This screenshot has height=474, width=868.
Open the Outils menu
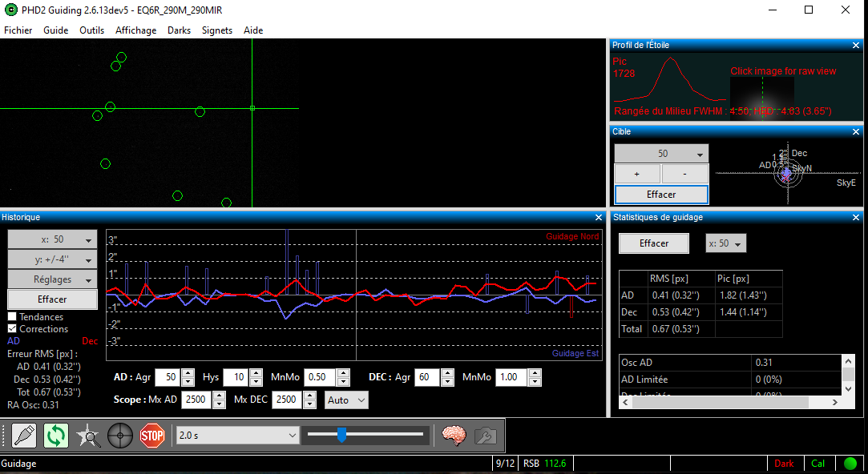tap(92, 30)
